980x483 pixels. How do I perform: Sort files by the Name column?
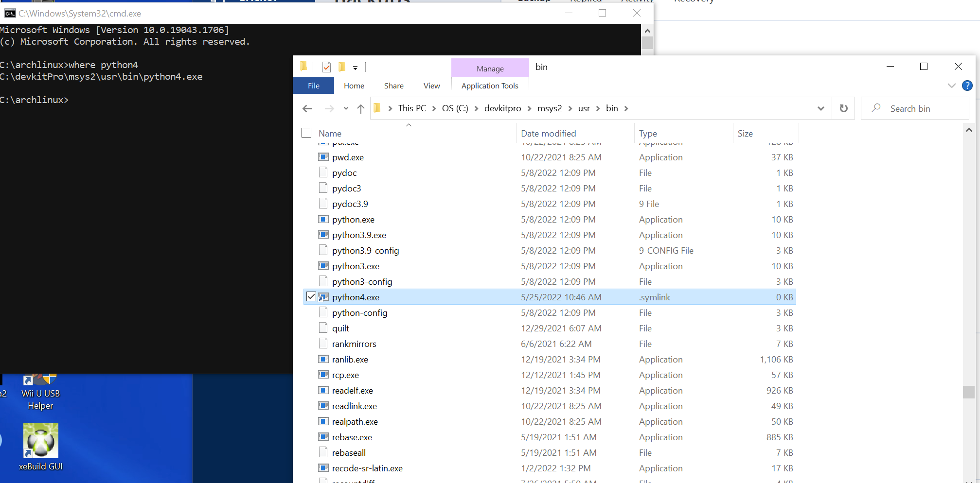tap(330, 133)
